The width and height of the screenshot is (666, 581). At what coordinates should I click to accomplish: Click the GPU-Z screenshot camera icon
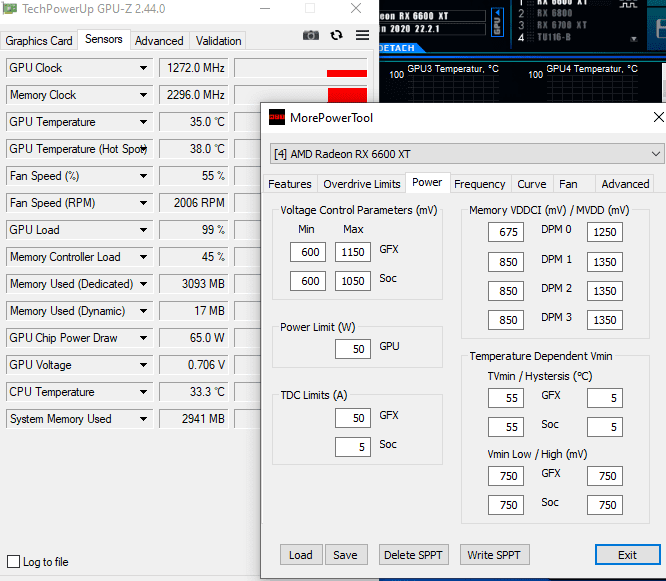[x=310, y=35]
